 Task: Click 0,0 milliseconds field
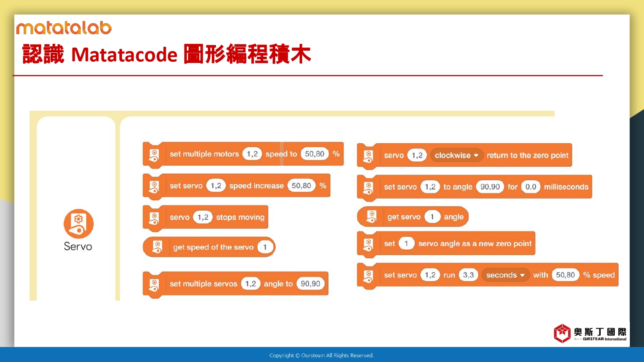531,187
